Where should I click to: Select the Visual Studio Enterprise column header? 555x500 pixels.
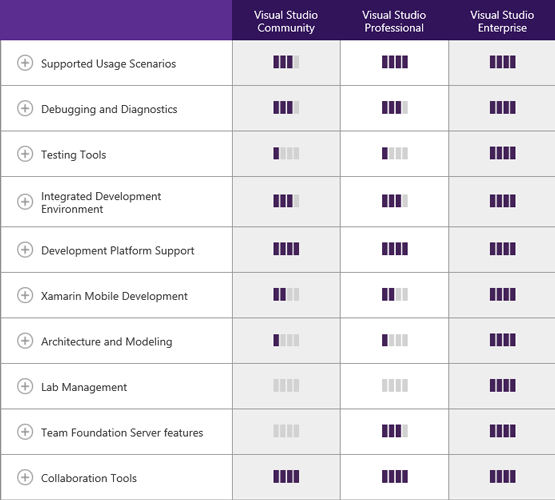502,21
